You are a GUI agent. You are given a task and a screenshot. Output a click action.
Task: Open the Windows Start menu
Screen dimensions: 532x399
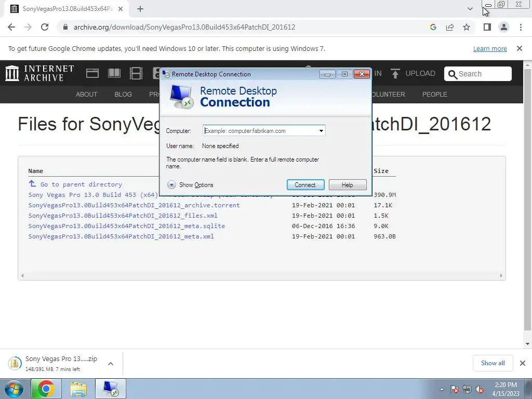14,389
